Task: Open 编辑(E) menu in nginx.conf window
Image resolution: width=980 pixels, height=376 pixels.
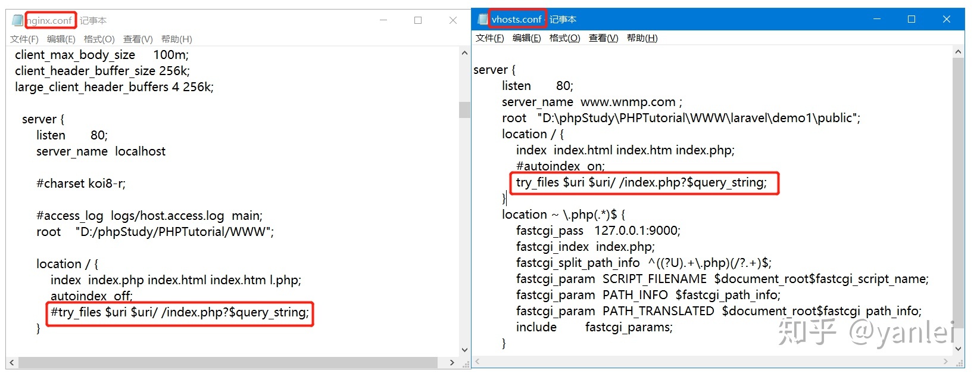Action: tap(61, 39)
